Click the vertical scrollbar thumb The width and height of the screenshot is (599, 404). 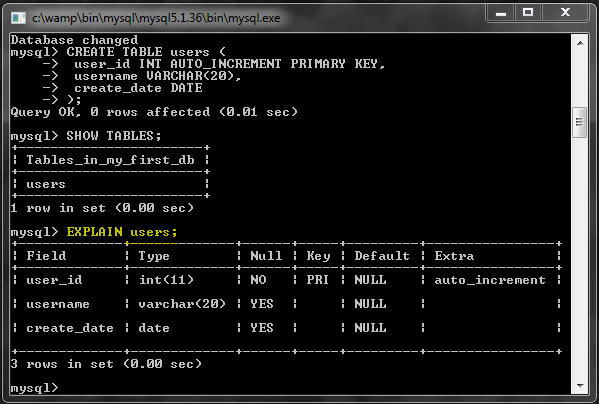pyautogui.click(x=580, y=122)
